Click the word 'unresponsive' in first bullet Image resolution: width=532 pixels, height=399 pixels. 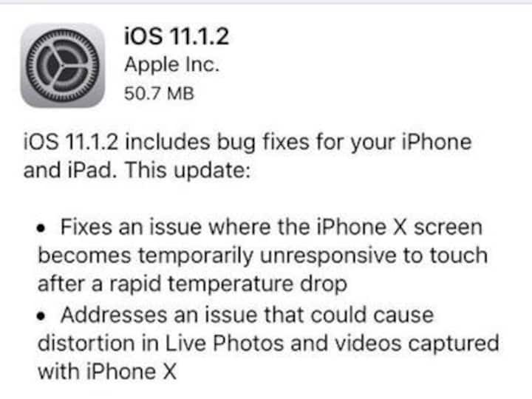tap(328, 256)
